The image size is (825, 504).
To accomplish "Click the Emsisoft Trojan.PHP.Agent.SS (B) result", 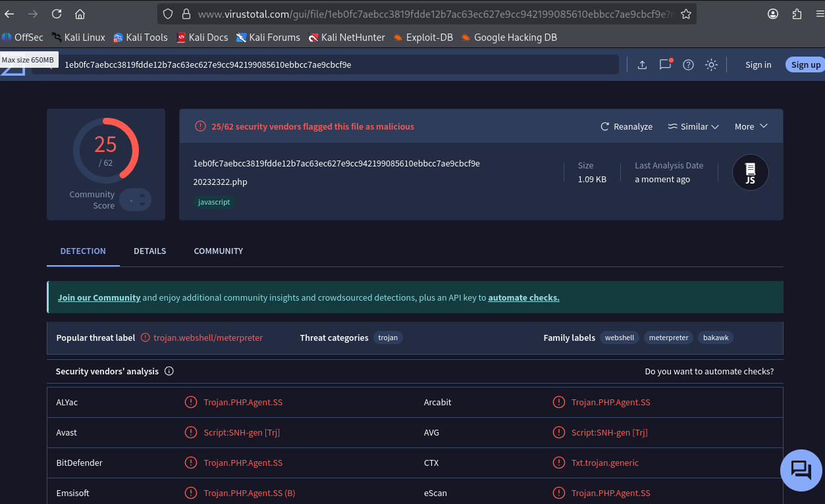I will tap(250, 493).
